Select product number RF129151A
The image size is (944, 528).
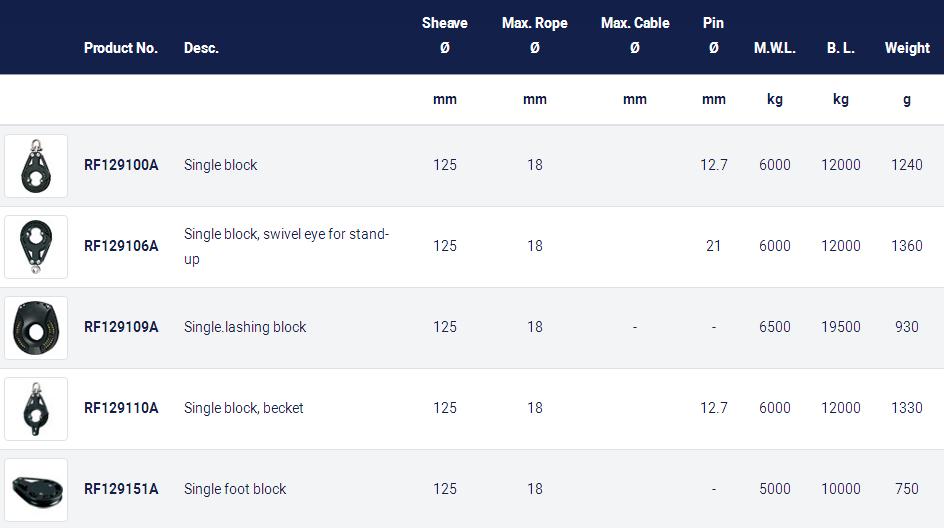click(x=121, y=489)
